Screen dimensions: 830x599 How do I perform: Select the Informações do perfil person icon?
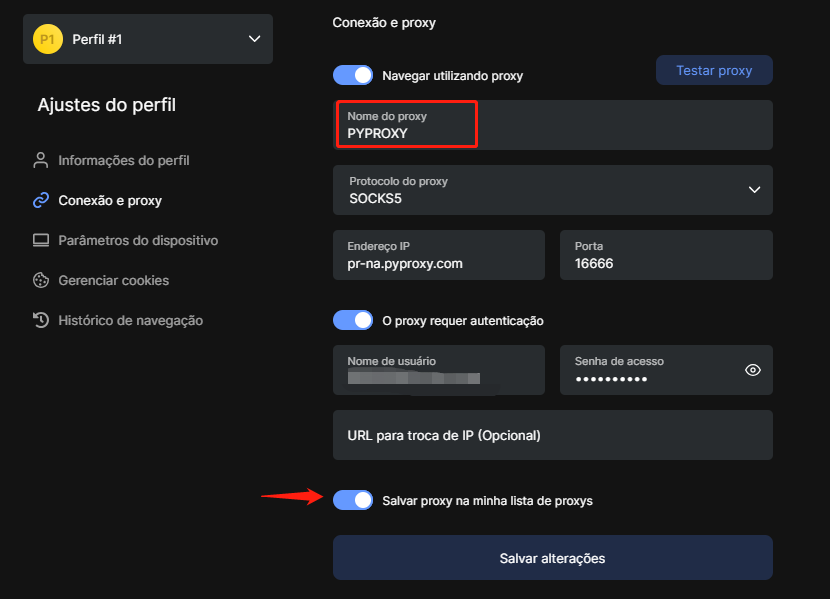(40, 160)
